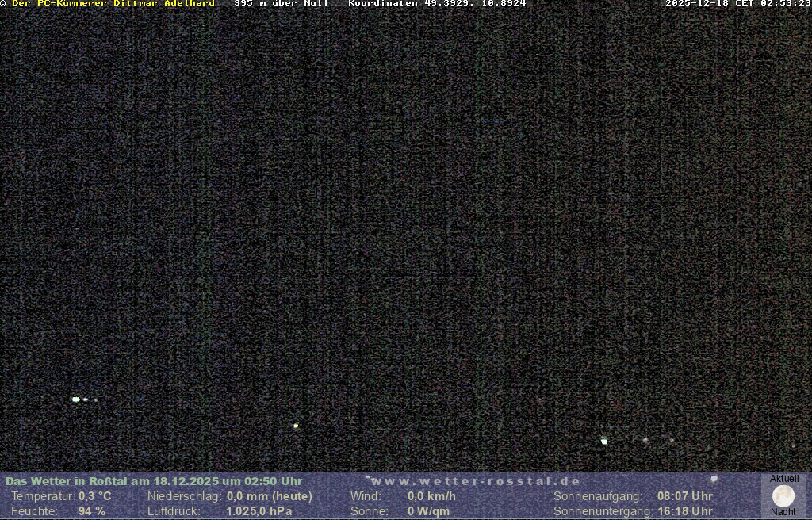Click the bright light at lower right
Screen dimensions: 812x520
click(604, 442)
